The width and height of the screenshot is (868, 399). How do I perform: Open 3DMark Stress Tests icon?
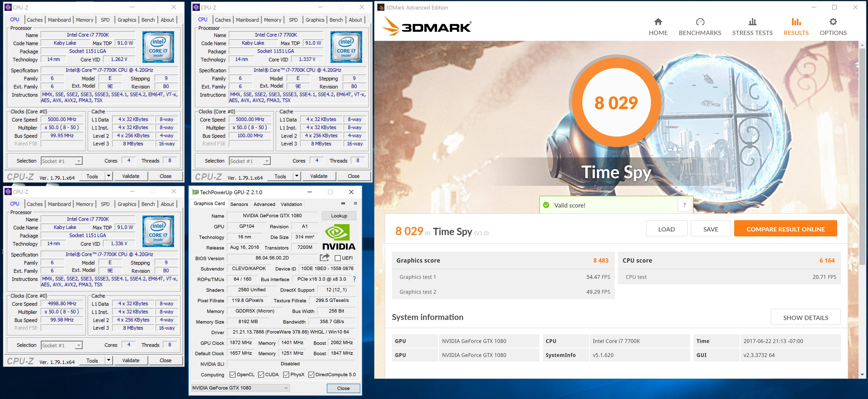point(752,22)
